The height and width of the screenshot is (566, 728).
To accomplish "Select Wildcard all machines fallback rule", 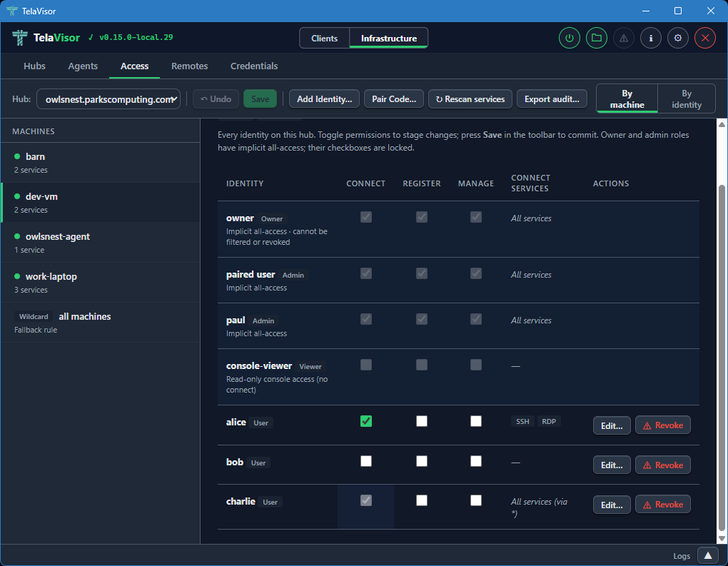I will pos(101,322).
